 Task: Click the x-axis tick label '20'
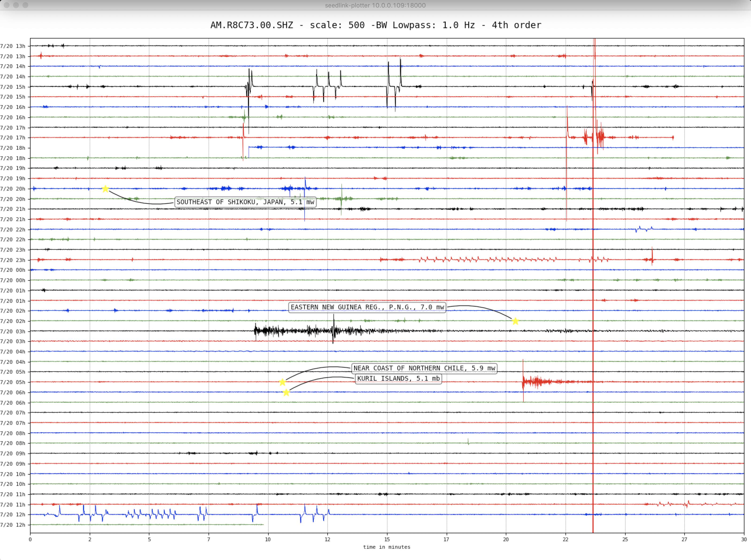tap(506, 539)
